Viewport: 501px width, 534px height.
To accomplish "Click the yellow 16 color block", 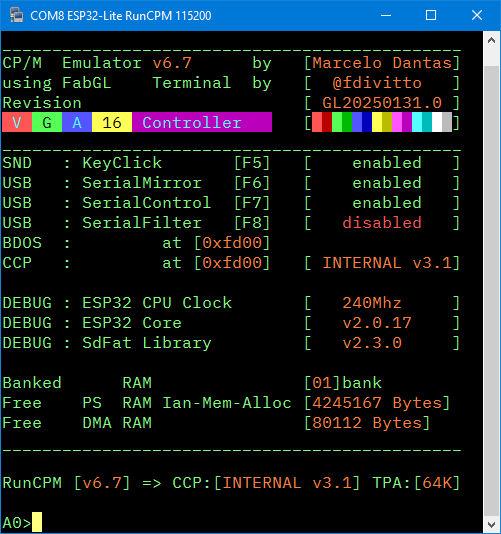I will (x=112, y=122).
